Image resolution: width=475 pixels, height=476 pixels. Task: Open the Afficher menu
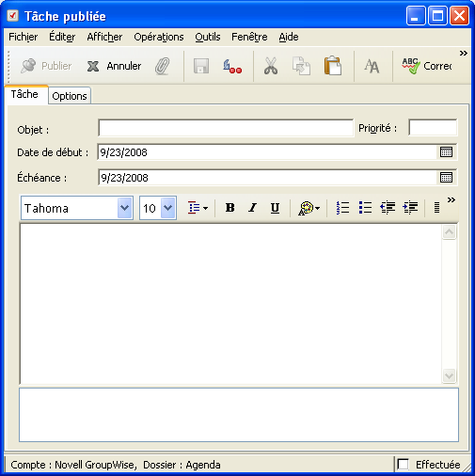pyautogui.click(x=104, y=37)
